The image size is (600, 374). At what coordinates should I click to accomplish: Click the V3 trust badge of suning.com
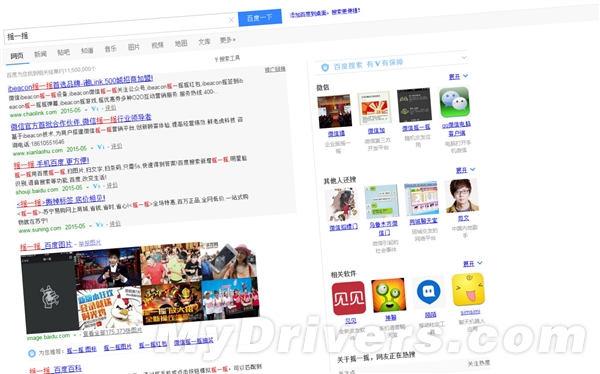coord(99,225)
